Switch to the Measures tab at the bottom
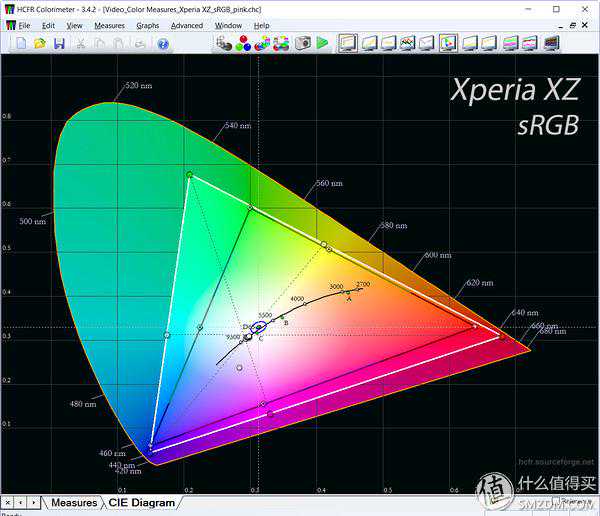The height and width of the screenshot is (516, 600). (75, 503)
